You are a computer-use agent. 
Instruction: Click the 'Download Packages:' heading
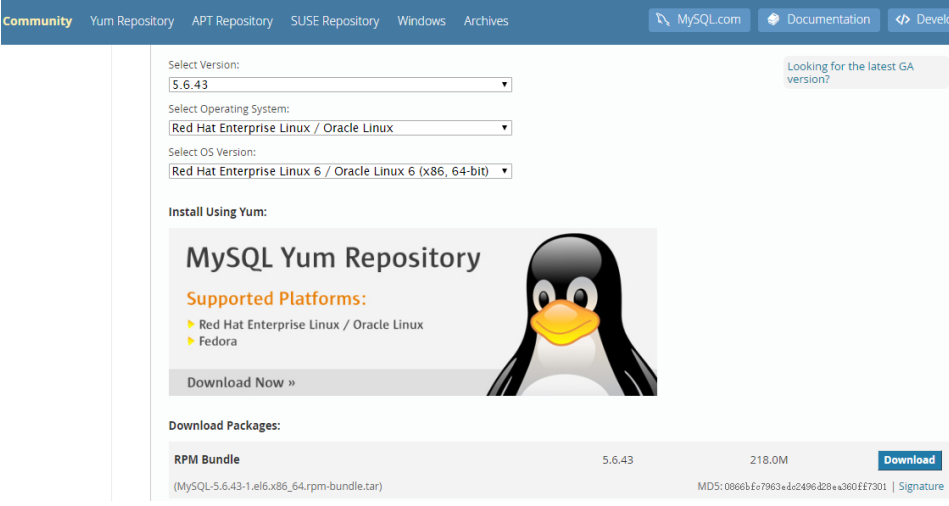pyautogui.click(x=225, y=426)
